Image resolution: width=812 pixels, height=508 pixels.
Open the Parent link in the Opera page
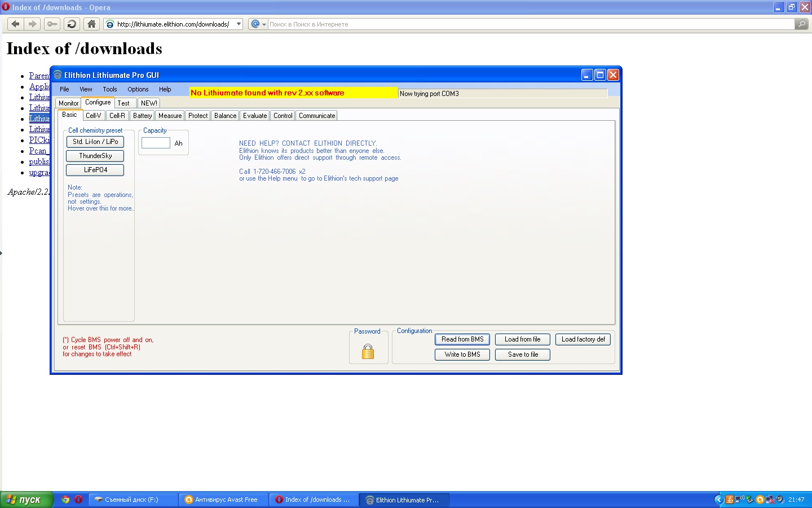(x=39, y=76)
